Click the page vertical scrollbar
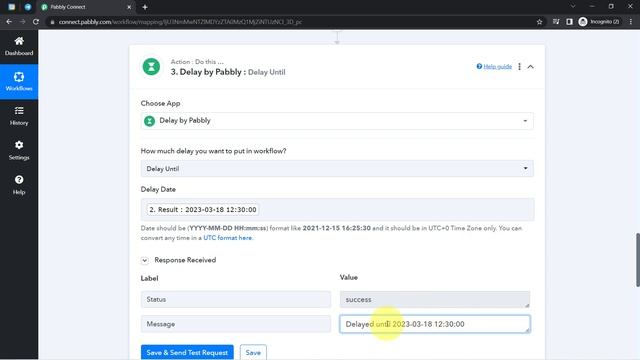This screenshot has height=360, width=640. (637, 260)
